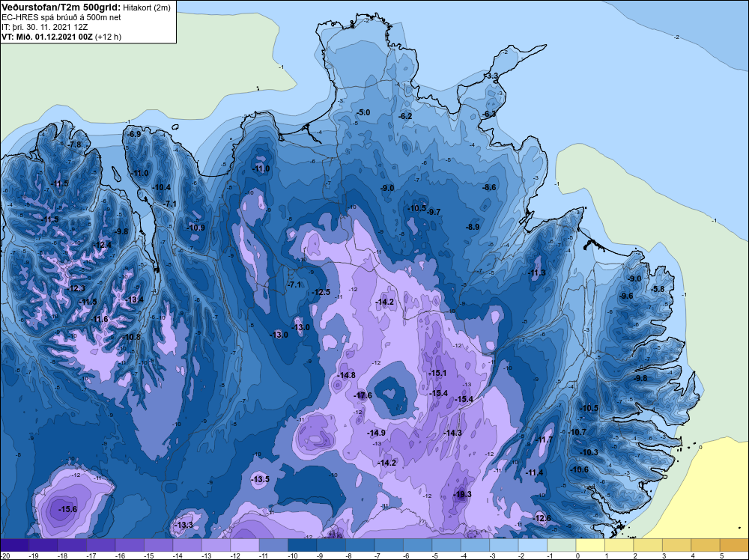Click the legend color cell labeled 0
Viewport: 749px width, 560px height.
point(590,545)
